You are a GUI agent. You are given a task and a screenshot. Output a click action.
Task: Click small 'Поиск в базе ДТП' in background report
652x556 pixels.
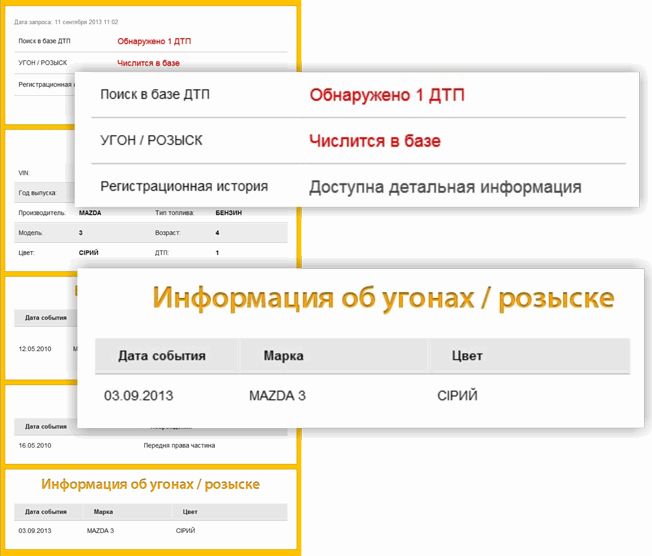[x=44, y=41]
